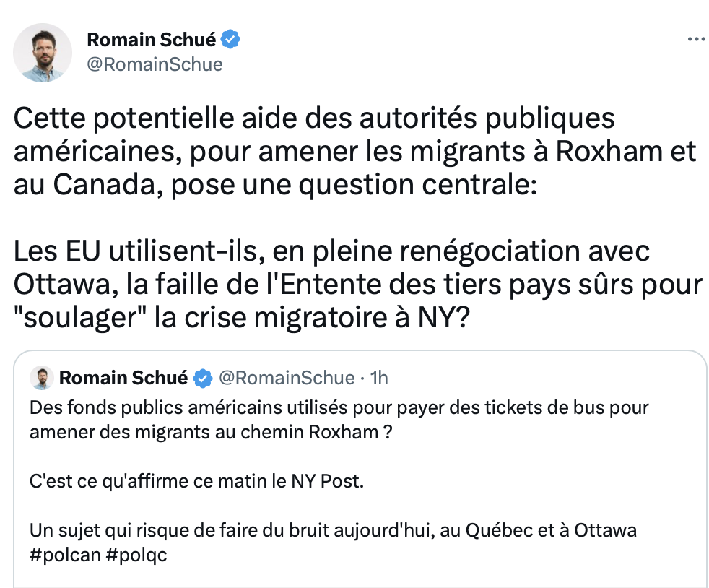Click the small avatar in the quoted tweet

click(x=42, y=378)
